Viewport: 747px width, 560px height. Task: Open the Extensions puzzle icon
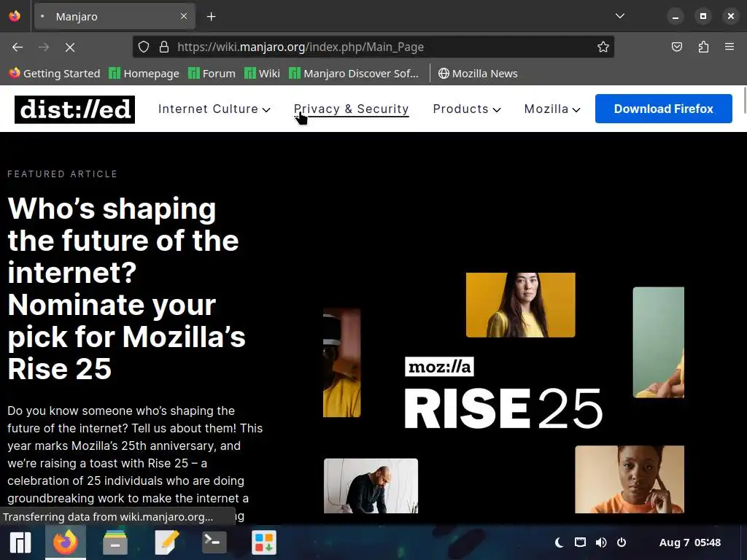click(703, 47)
